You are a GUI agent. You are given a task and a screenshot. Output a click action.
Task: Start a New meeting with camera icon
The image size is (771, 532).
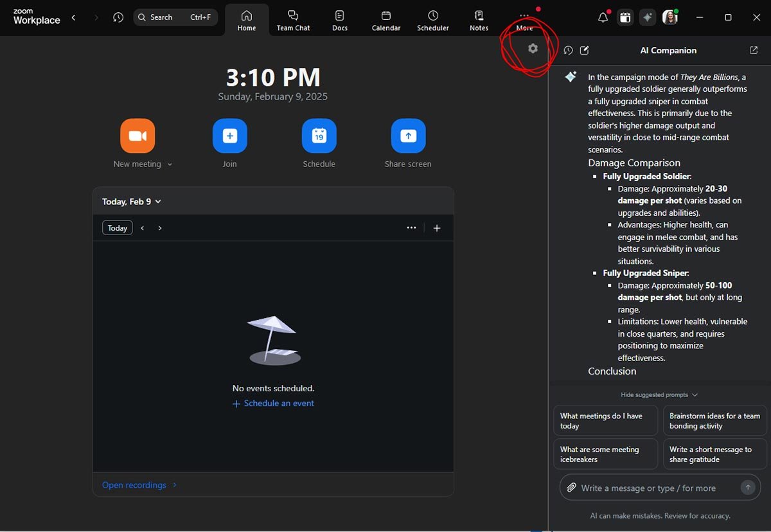coord(137,136)
